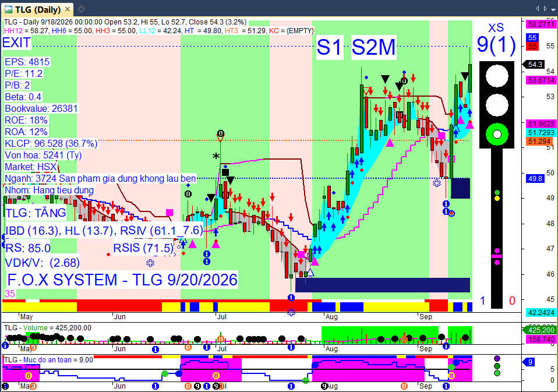
Task: Click the XS label above the traffic light
Action: [496, 27]
